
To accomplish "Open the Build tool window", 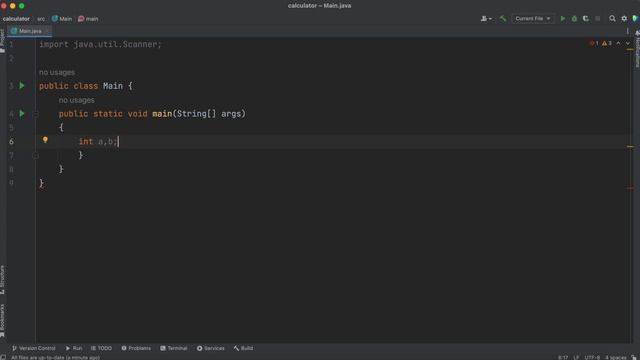I will point(244,348).
